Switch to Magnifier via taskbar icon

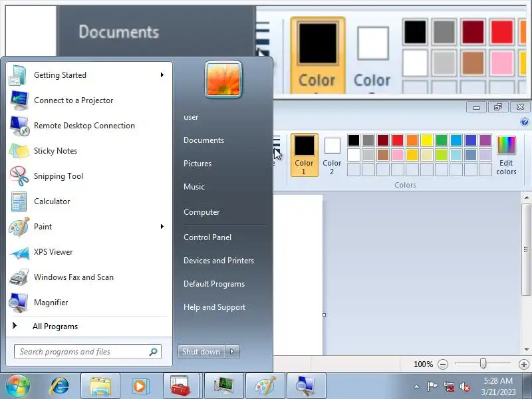coord(307,386)
